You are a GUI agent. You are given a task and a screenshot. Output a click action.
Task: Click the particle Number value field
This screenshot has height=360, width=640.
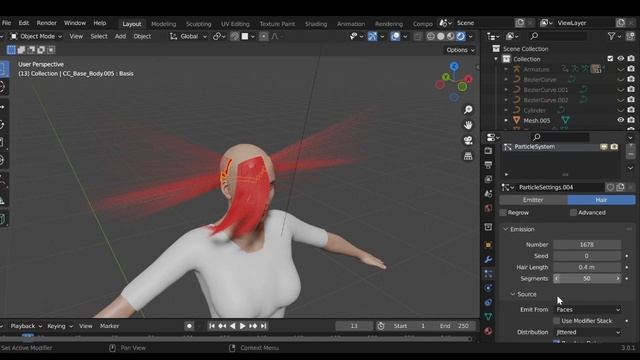587,244
